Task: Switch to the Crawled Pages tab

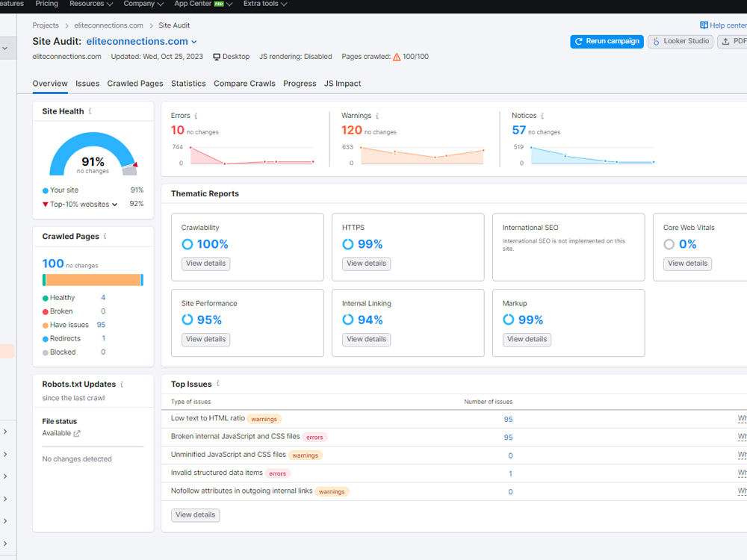Action: 134,84
